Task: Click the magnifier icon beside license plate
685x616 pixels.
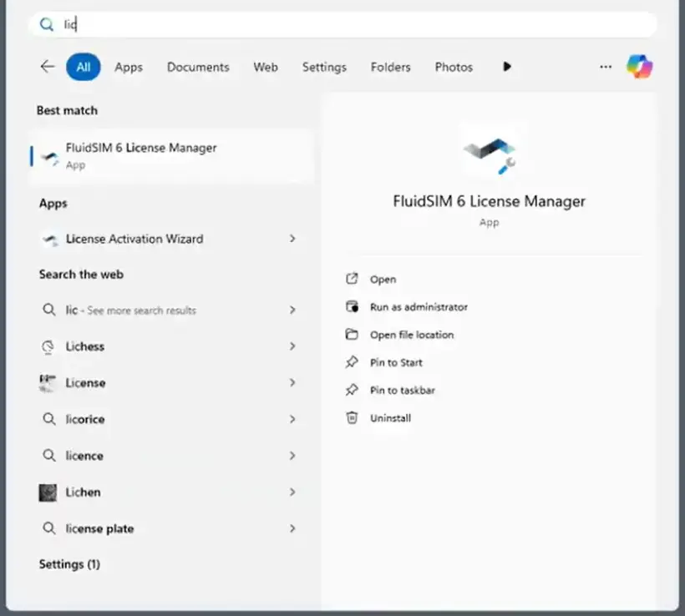Action: [x=49, y=528]
